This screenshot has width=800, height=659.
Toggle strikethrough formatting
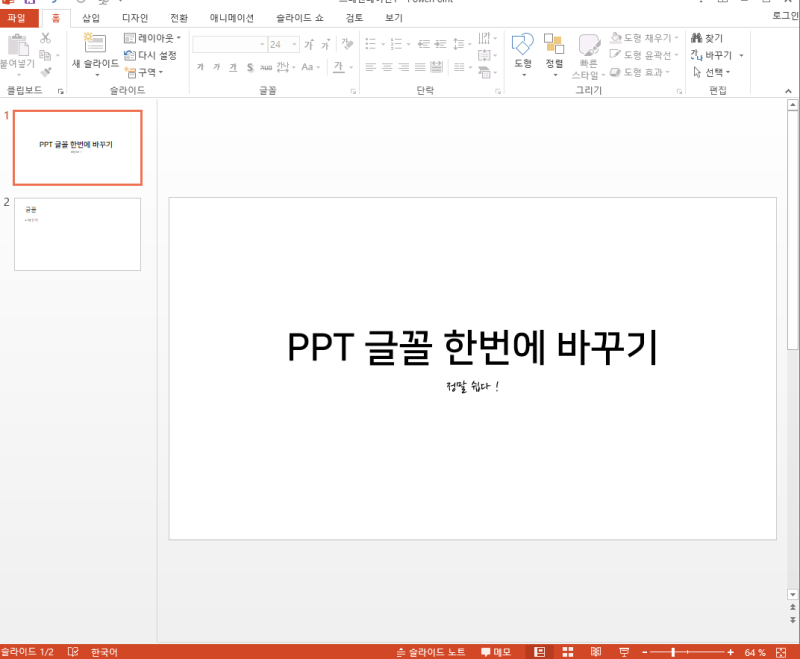(x=266, y=67)
